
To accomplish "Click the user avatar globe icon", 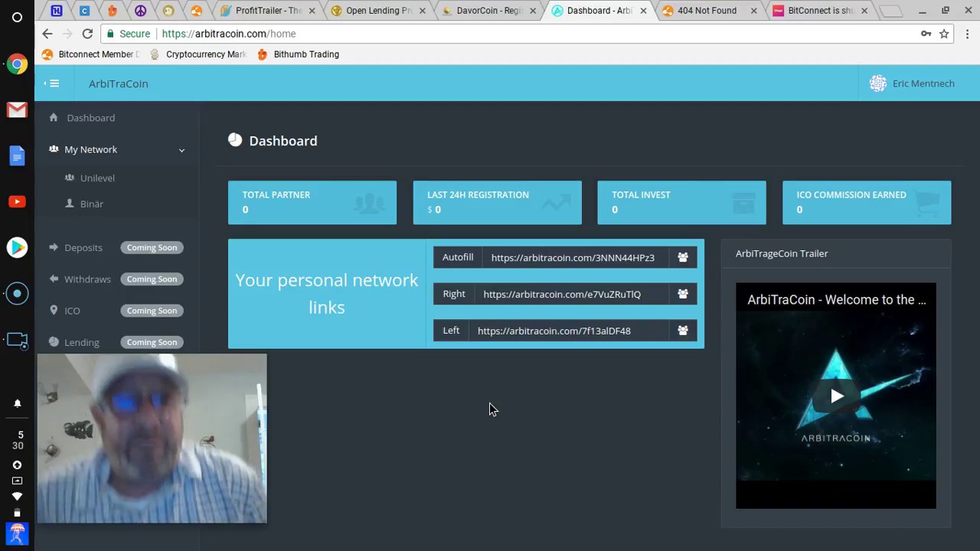I will pos(878,83).
